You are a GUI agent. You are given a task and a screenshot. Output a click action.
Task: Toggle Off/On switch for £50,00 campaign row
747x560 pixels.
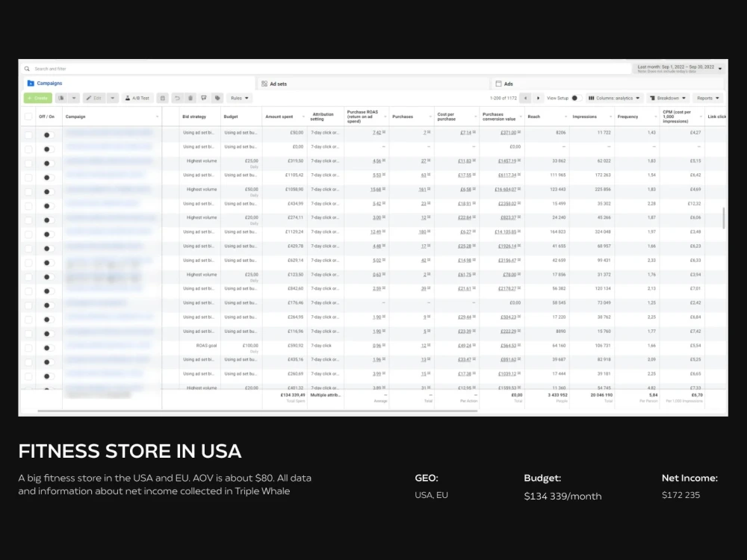click(48, 135)
